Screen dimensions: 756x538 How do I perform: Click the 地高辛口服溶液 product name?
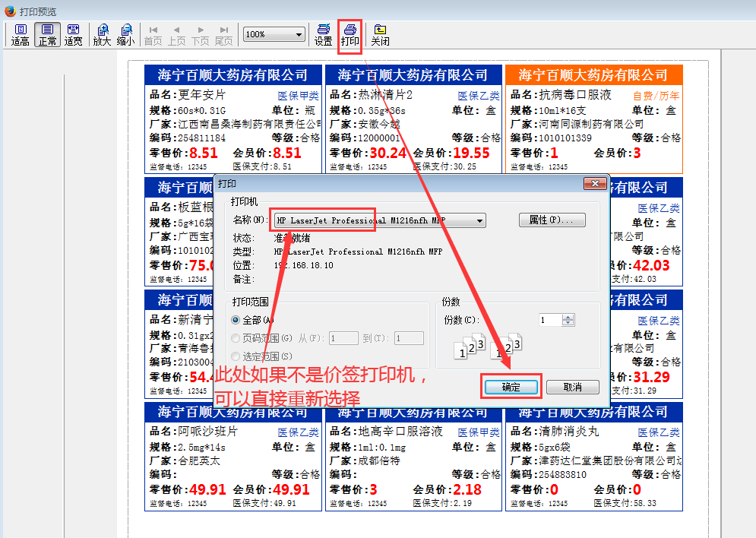(x=400, y=431)
